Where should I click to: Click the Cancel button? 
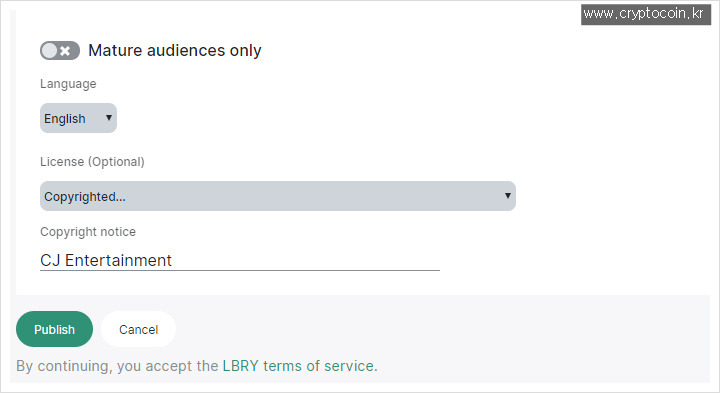[138, 329]
